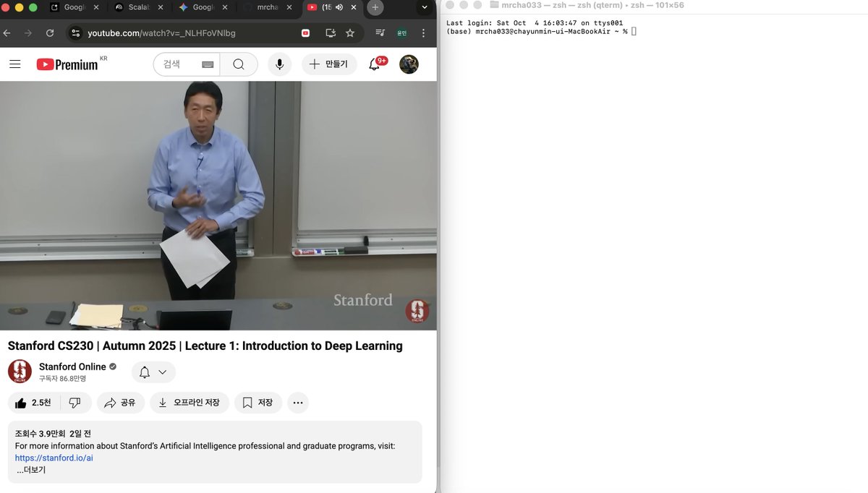Open subscription notification bell dropdown
This screenshot has height=493, width=868.
pyautogui.click(x=153, y=372)
